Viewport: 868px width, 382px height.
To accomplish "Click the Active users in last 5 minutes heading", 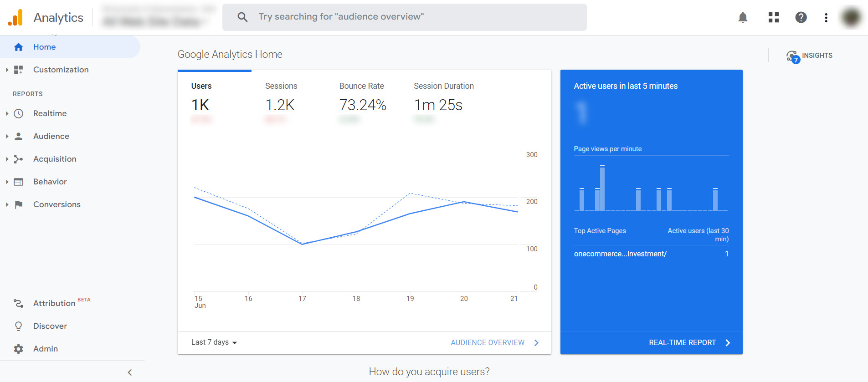I will (x=626, y=86).
